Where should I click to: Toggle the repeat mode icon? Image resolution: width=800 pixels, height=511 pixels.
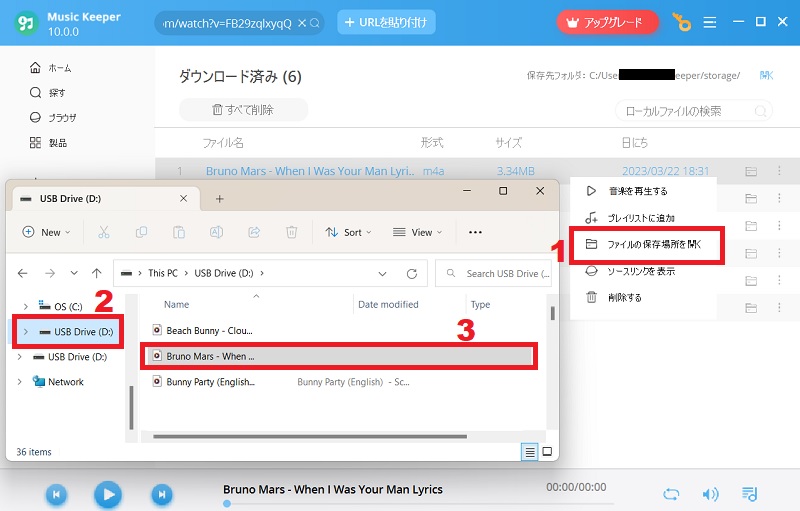672,494
